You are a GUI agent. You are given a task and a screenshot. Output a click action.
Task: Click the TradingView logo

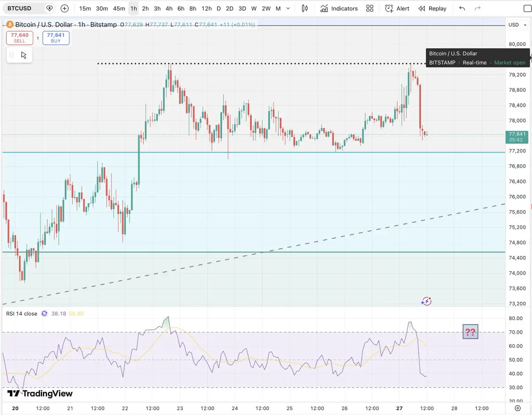pos(40,394)
